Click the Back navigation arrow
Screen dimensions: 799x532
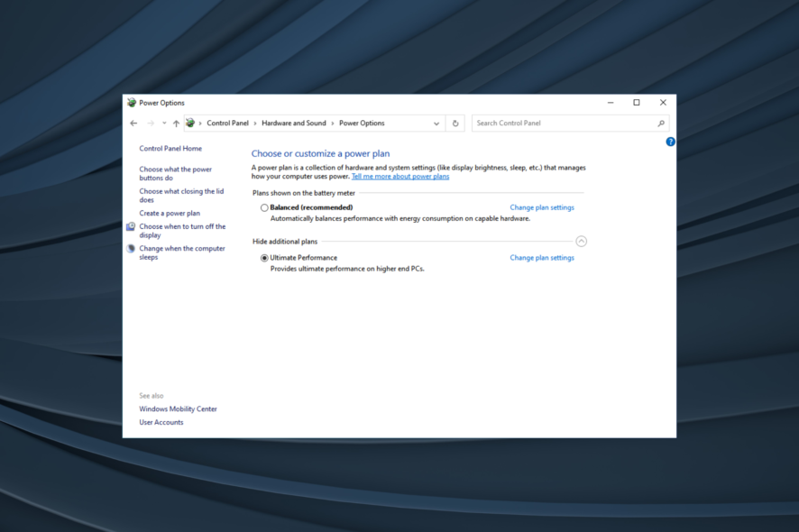[x=133, y=124]
